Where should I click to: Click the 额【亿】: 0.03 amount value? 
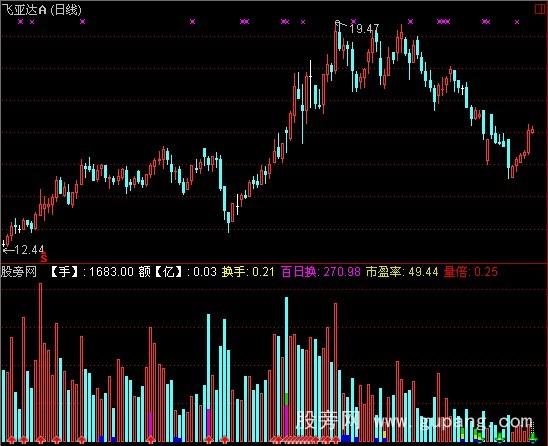click(178, 272)
